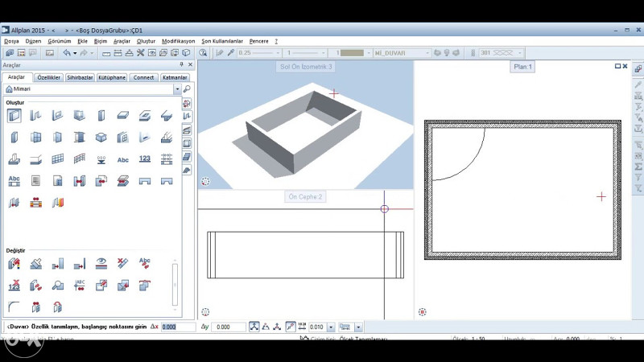Select the Foundation tool icon

tap(14, 159)
